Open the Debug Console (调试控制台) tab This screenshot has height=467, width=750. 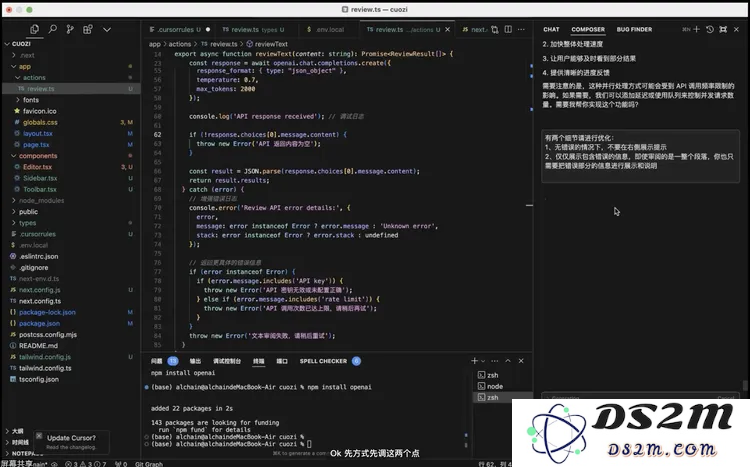click(x=227, y=361)
